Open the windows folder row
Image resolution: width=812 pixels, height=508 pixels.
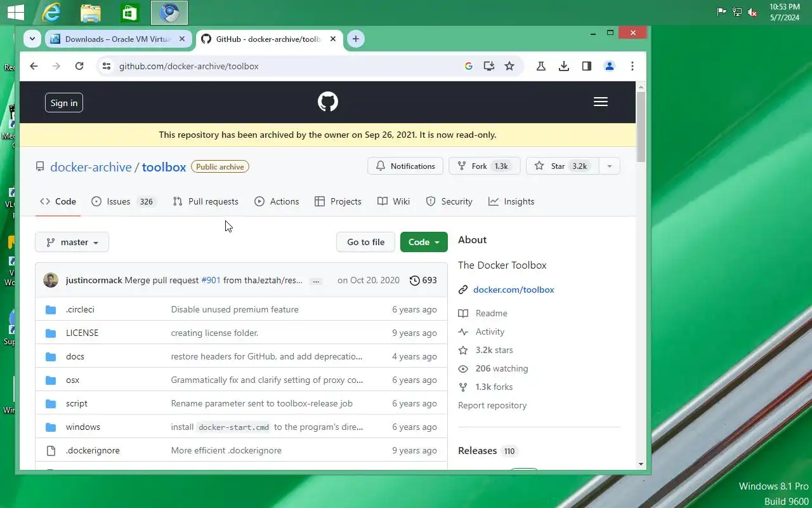[241, 427]
